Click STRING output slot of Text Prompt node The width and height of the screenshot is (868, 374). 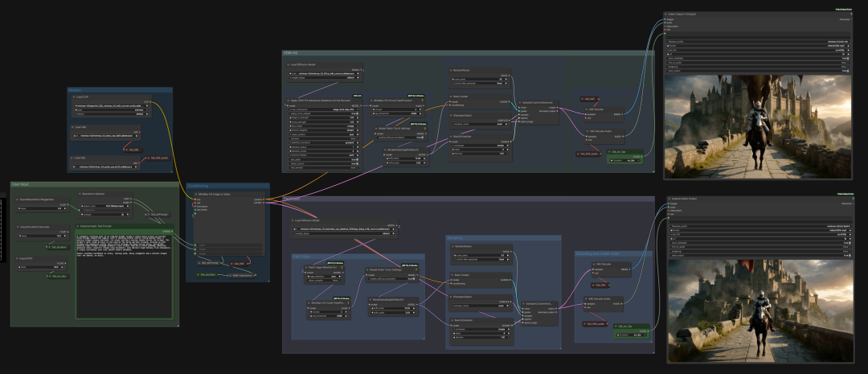[172, 232]
